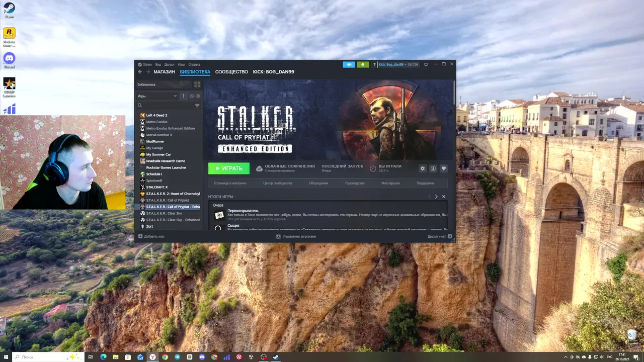This screenshot has width=644, height=362.
Task: Select S.T.A.L.K.E.R.: Clear Sky - Enhanced
Action: click(170, 220)
